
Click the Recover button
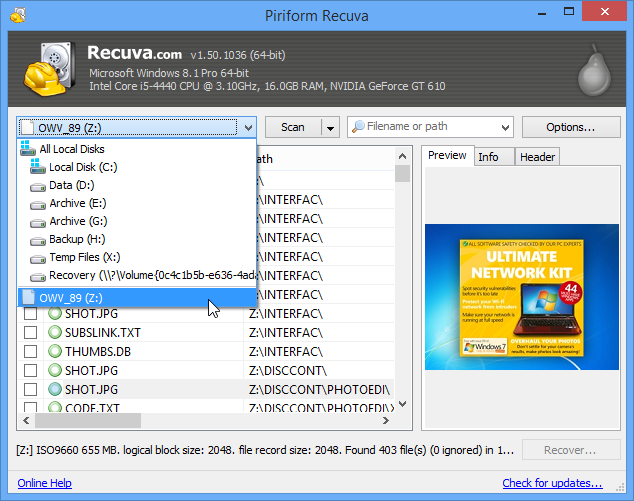pyautogui.click(x=571, y=450)
